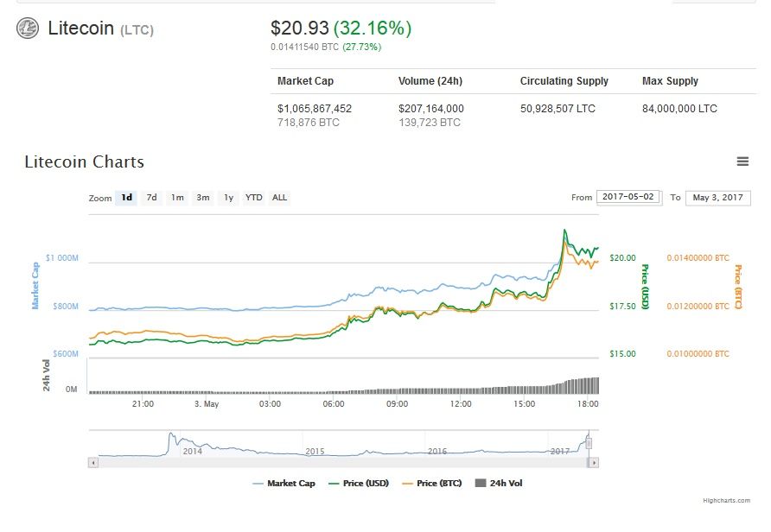Choose the YTD zoom option
The height and width of the screenshot is (532, 771).
(x=254, y=198)
